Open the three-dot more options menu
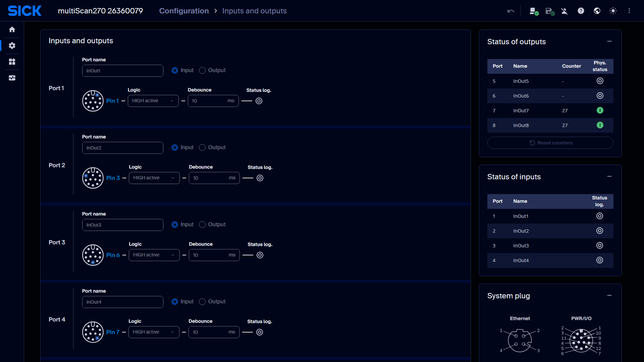Screen dimensions: 644x362 click(629, 11)
